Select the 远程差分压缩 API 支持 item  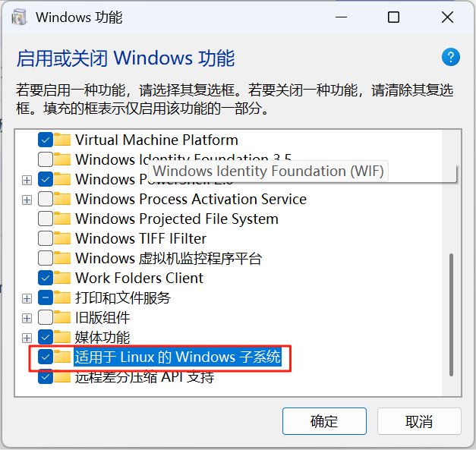pyautogui.click(x=144, y=377)
